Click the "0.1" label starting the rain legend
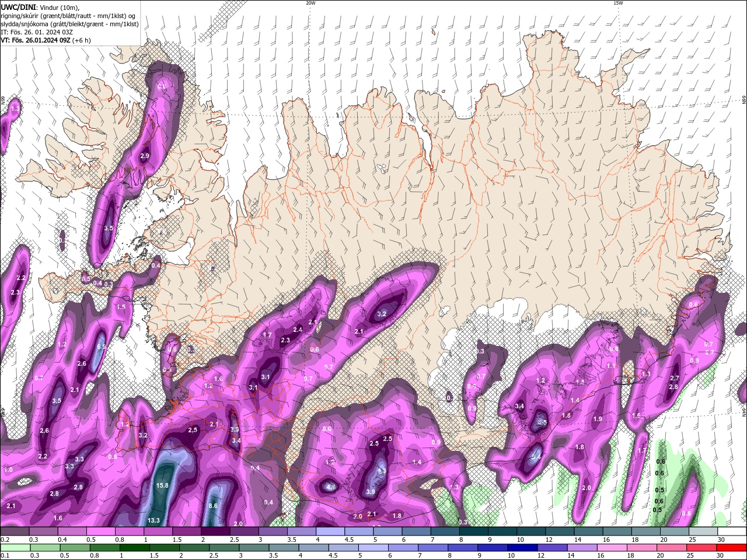The height and width of the screenshot is (560, 747). point(5,556)
